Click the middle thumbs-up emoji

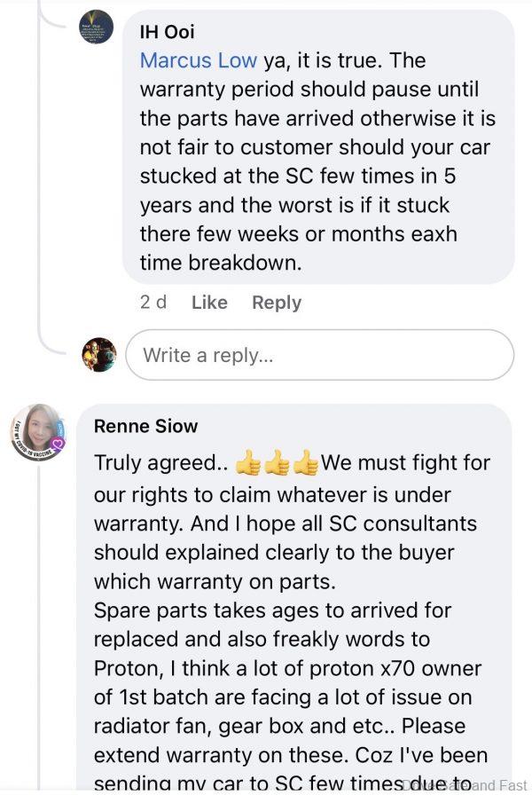point(278,463)
